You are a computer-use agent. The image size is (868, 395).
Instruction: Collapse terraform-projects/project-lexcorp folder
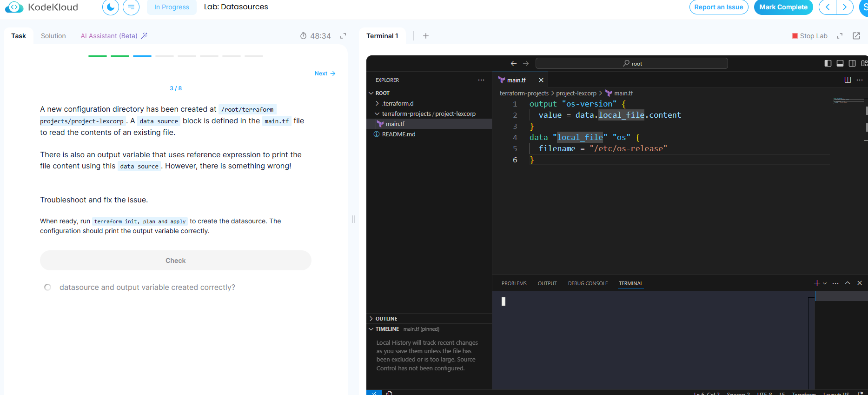pos(429,114)
